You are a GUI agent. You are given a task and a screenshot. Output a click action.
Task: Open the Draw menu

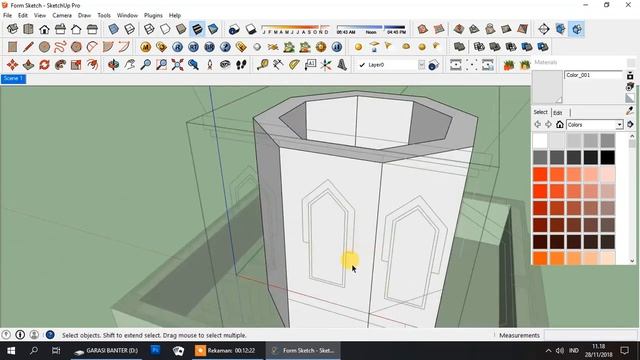pos(84,15)
